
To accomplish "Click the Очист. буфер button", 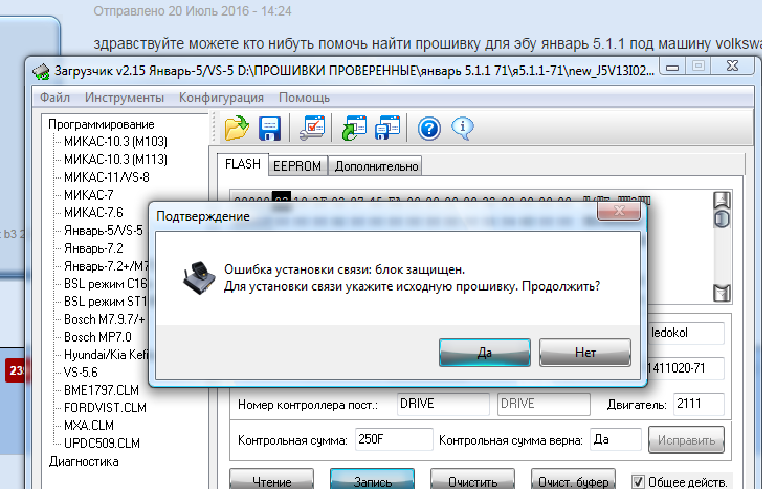I will [x=573, y=480].
